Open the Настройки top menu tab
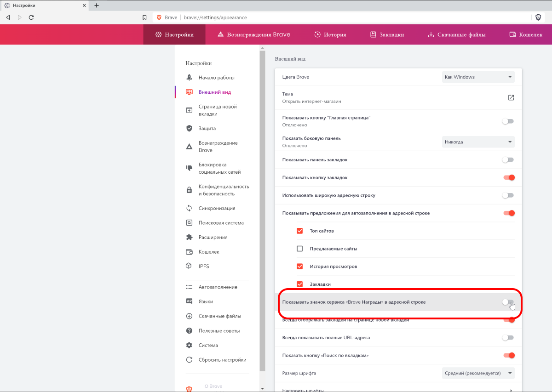552x392 pixels. click(x=174, y=34)
